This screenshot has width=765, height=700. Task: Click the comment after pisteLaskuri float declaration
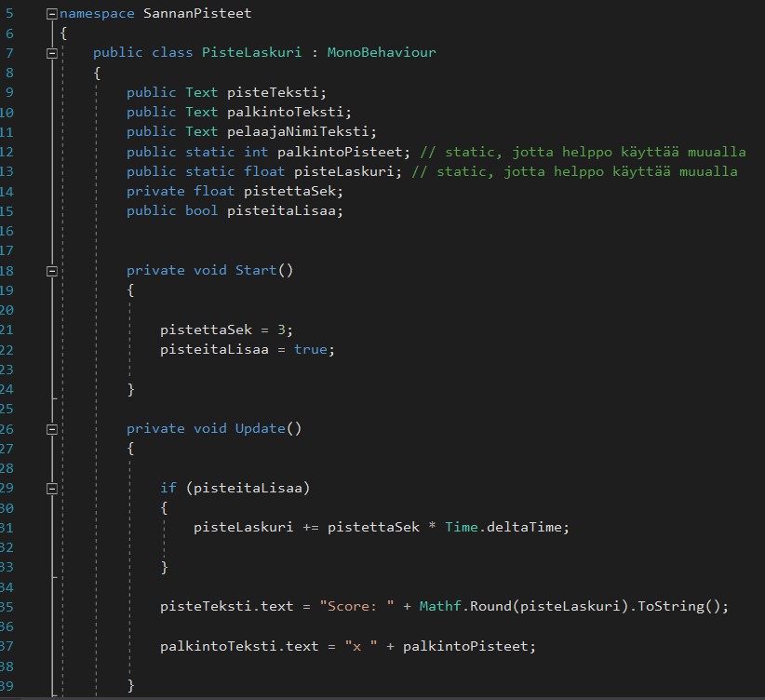[578, 171]
